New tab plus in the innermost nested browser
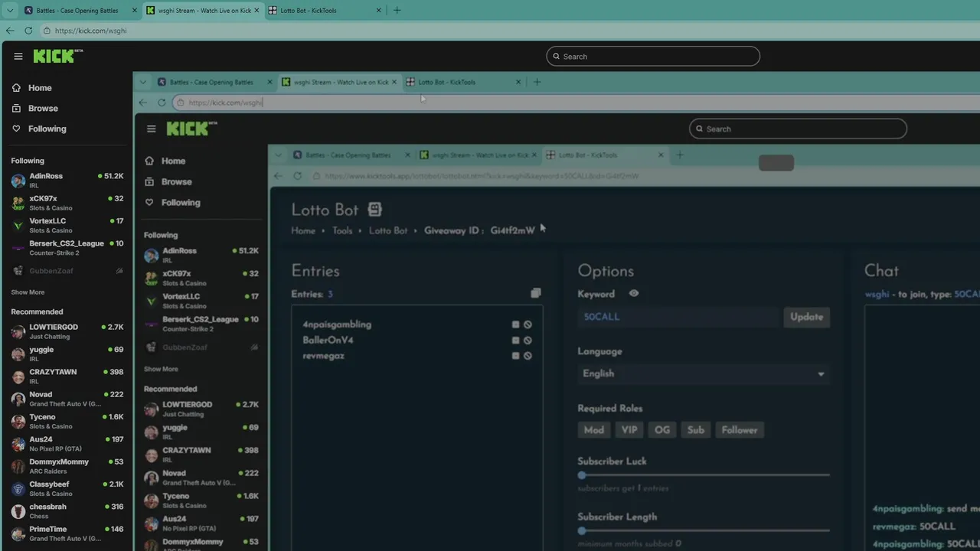 point(679,155)
